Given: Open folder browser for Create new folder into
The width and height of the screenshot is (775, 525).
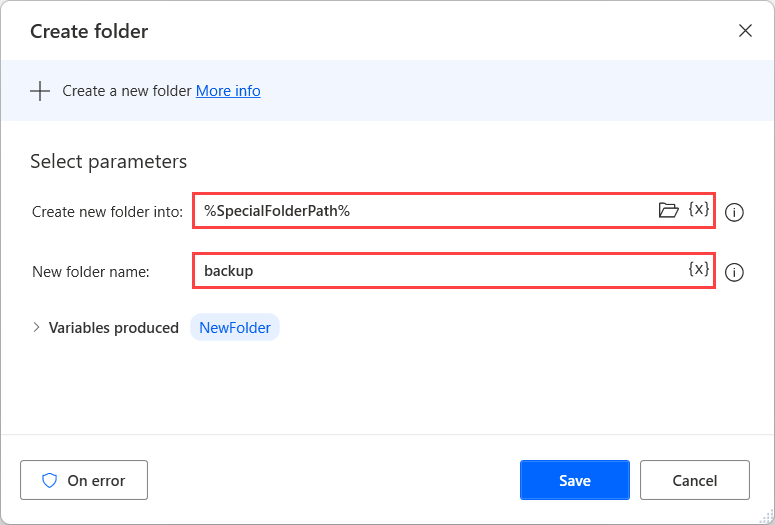Looking at the screenshot, I should click(x=668, y=210).
